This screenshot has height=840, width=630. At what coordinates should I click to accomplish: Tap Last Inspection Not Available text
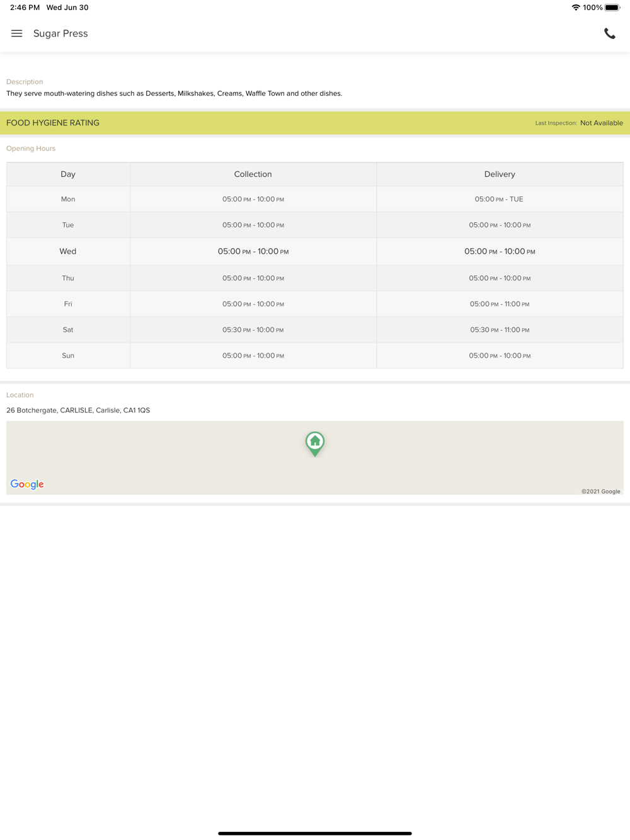(579, 123)
